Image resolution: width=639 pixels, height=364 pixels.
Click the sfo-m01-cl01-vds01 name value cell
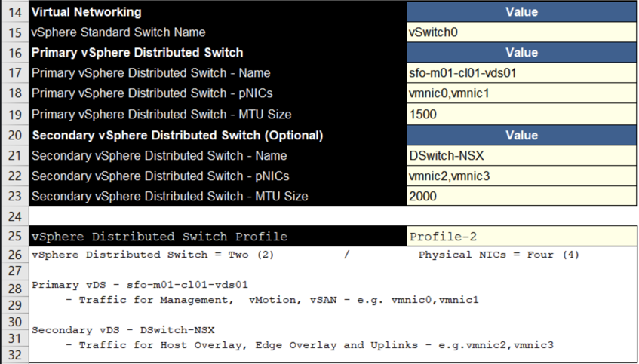521,73
